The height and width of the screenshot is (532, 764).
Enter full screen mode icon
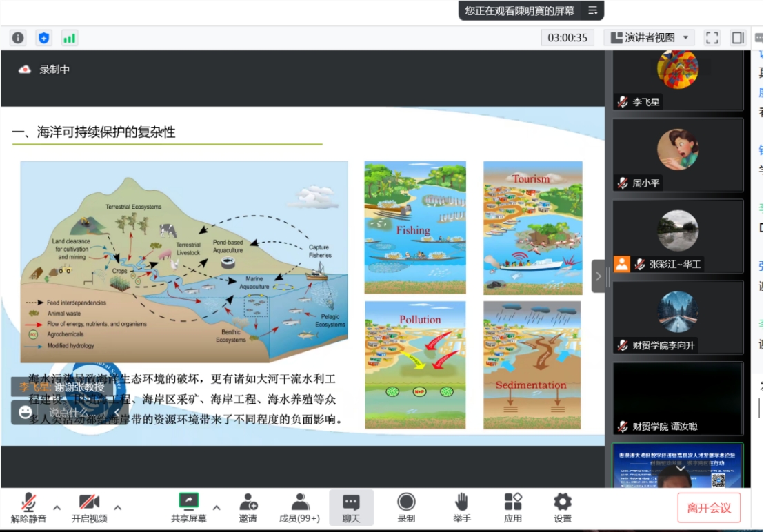(x=712, y=38)
